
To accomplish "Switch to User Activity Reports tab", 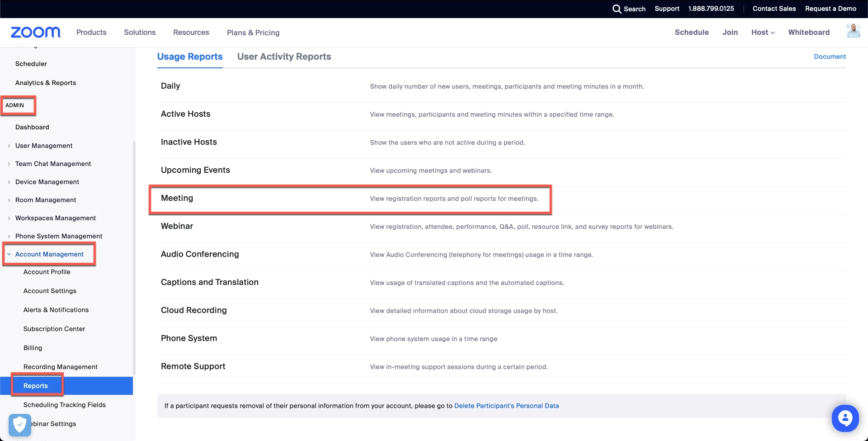I will click(284, 57).
